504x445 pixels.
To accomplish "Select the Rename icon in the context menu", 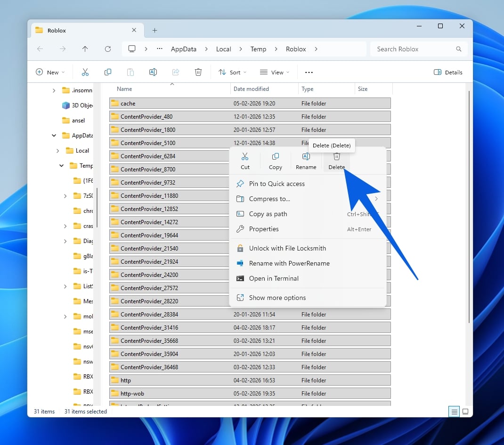I will point(306,156).
